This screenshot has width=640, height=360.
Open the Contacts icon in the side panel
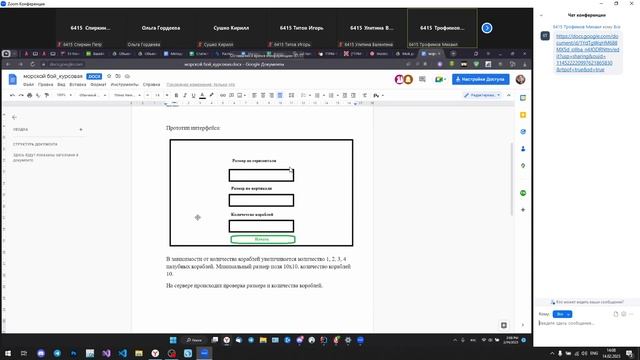point(523,149)
